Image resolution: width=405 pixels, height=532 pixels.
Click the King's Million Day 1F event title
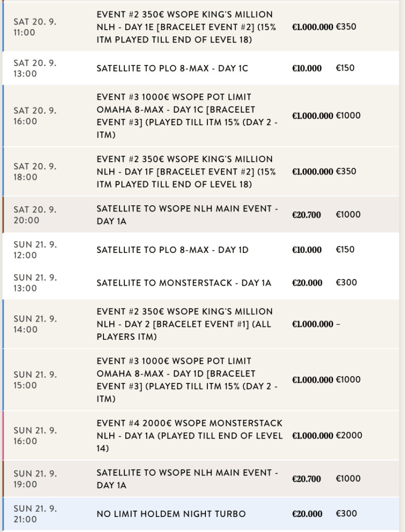(186, 171)
